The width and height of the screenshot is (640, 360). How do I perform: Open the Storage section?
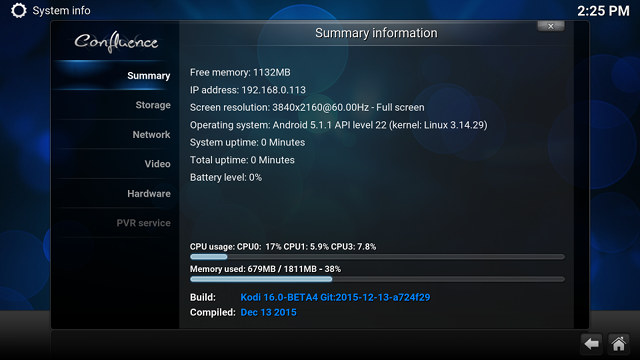[153, 105]
